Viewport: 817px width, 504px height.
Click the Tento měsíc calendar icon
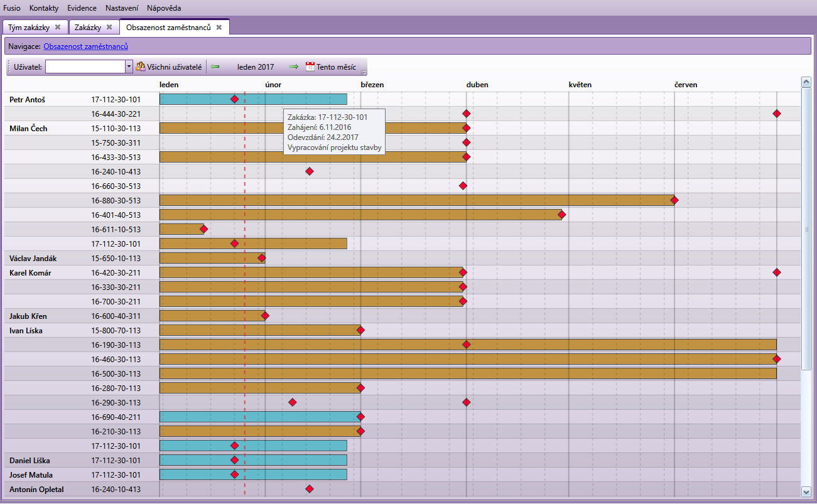(310, 67)
